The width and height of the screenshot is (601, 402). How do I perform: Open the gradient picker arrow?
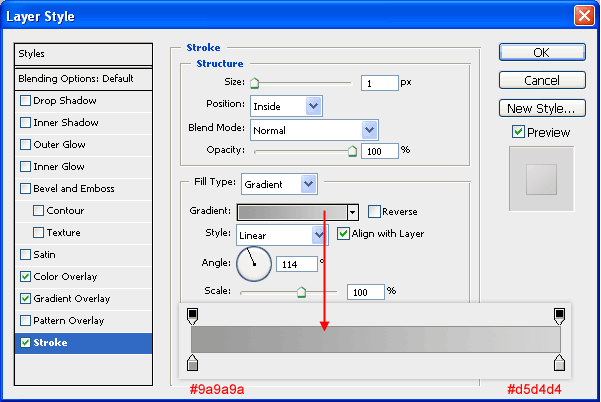tap(352, 212)
